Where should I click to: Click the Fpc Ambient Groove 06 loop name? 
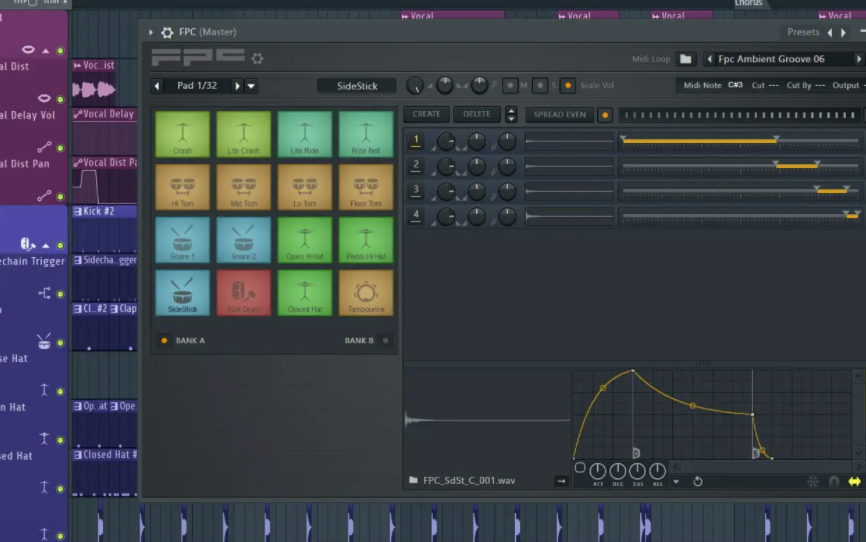[x=771, y=59]
